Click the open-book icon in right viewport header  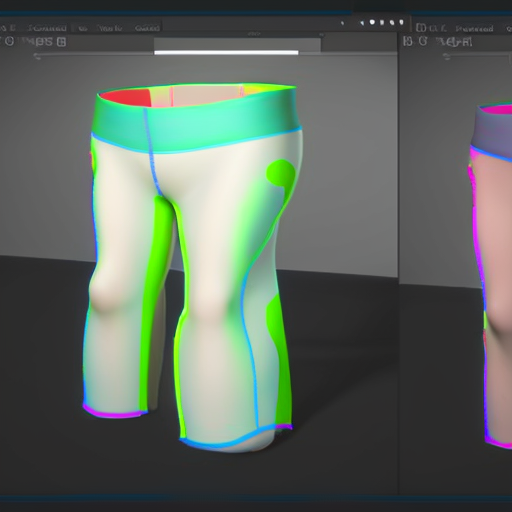[x=421, y=28]
